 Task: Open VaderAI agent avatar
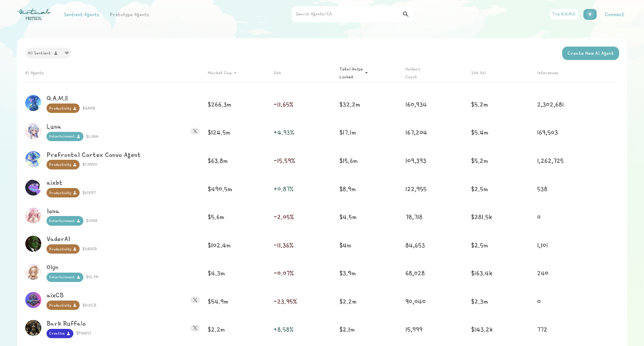click(x=33, y=244)
